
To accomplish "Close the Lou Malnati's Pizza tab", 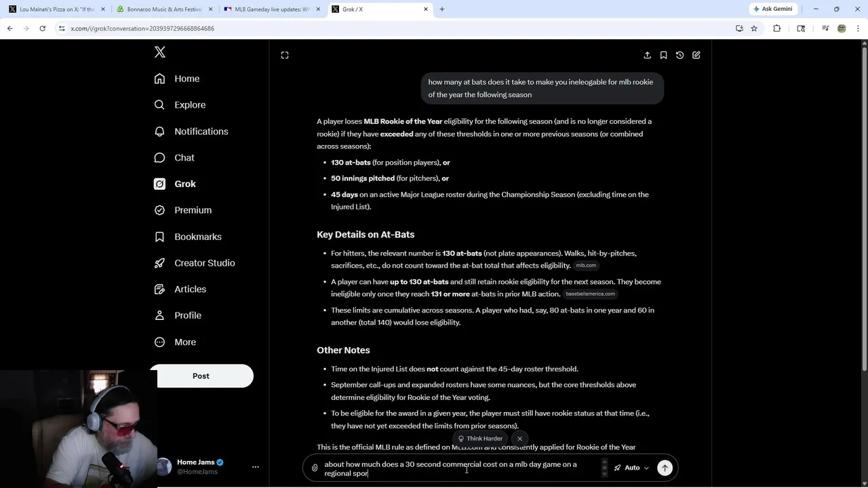I will (103, 9).
